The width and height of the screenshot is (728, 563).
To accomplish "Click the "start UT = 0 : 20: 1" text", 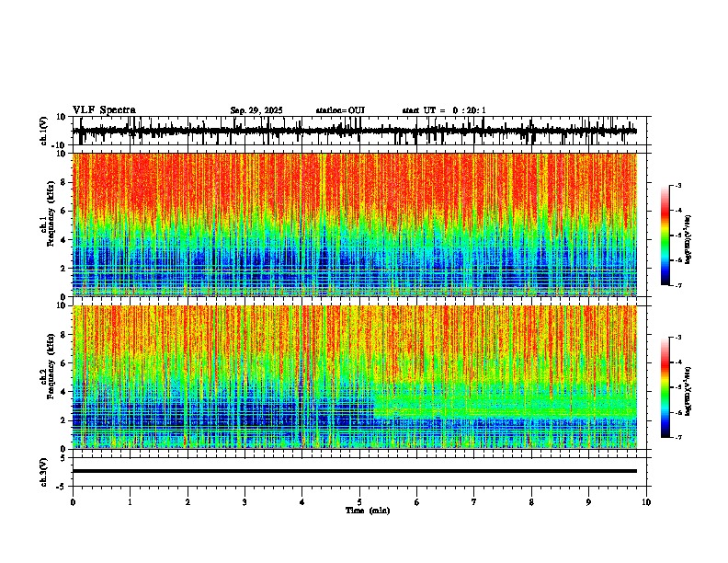I will click(x=444, y=110).
